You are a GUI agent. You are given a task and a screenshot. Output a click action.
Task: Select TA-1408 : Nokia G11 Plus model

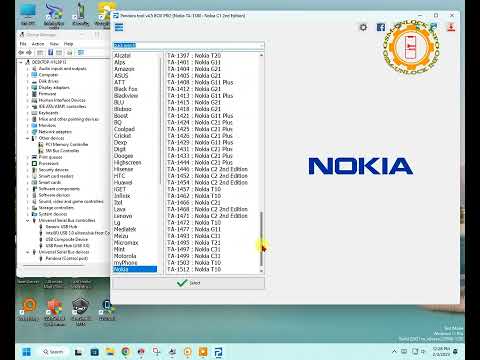coord(200,82)
